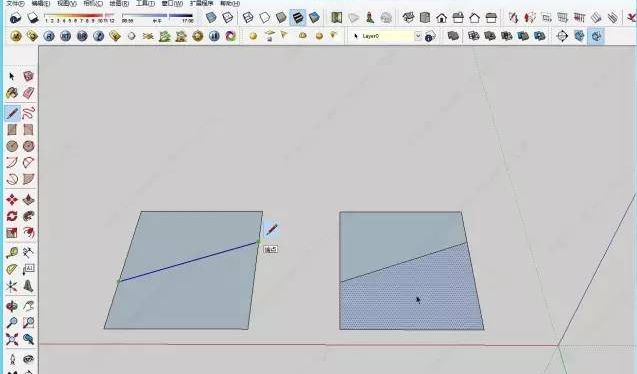Select the Tape Measure tool
Image resolution: width=637 pixels, height=374 pixels.
pyautogui.click(x=12, y=253)
